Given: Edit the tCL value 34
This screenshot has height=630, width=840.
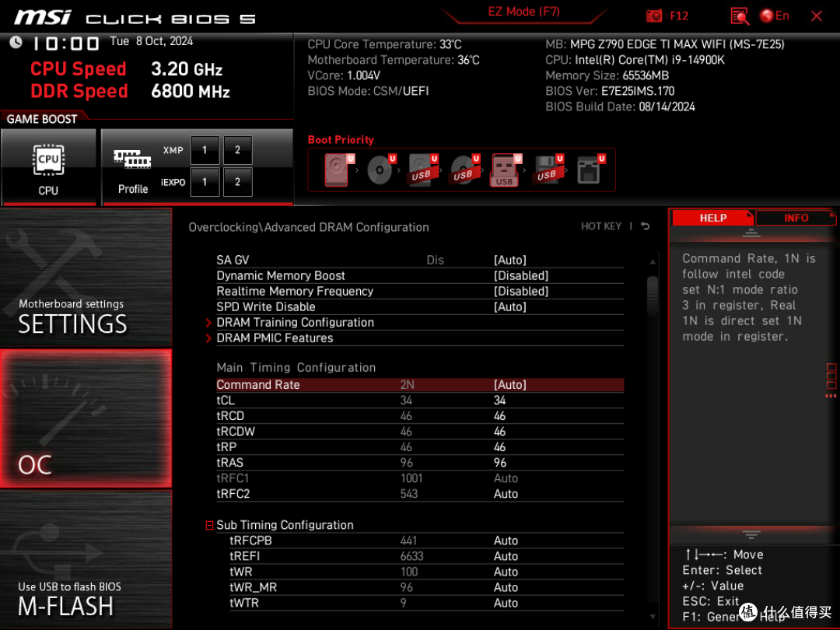Looking at the screenshot, I should [499, 401].
